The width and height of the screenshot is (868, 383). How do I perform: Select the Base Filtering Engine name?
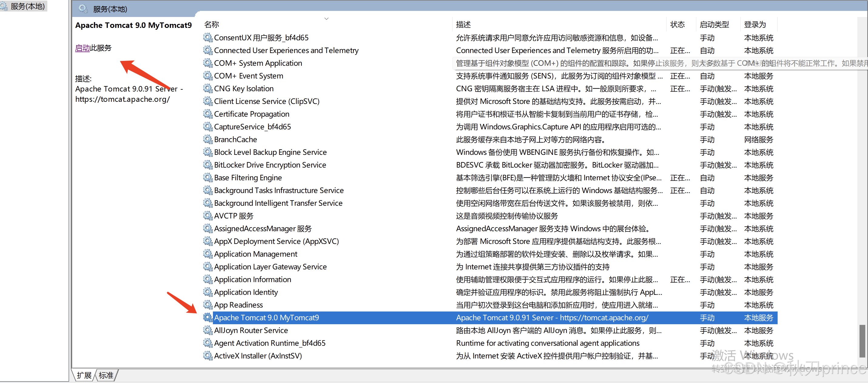click(x=248, y=178)
